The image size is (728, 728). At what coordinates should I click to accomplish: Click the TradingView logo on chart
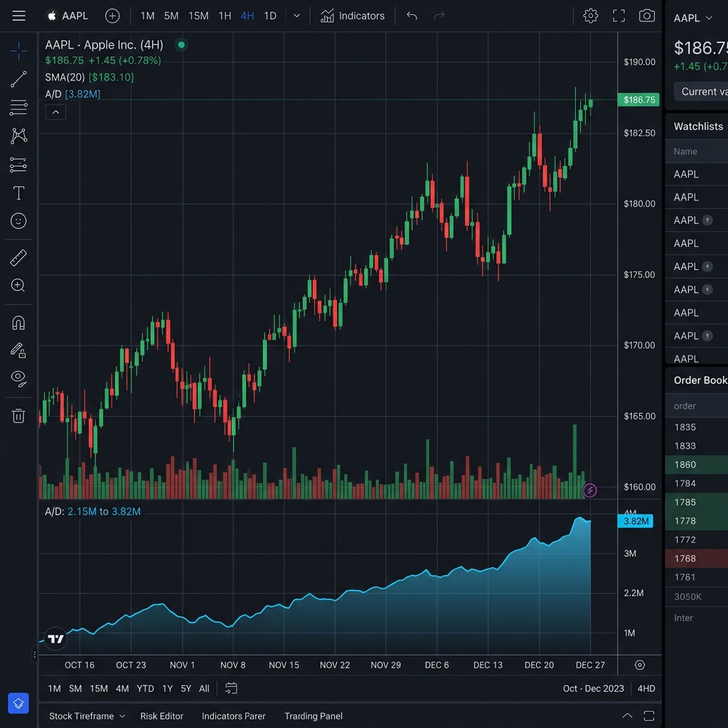click(55, 639)
